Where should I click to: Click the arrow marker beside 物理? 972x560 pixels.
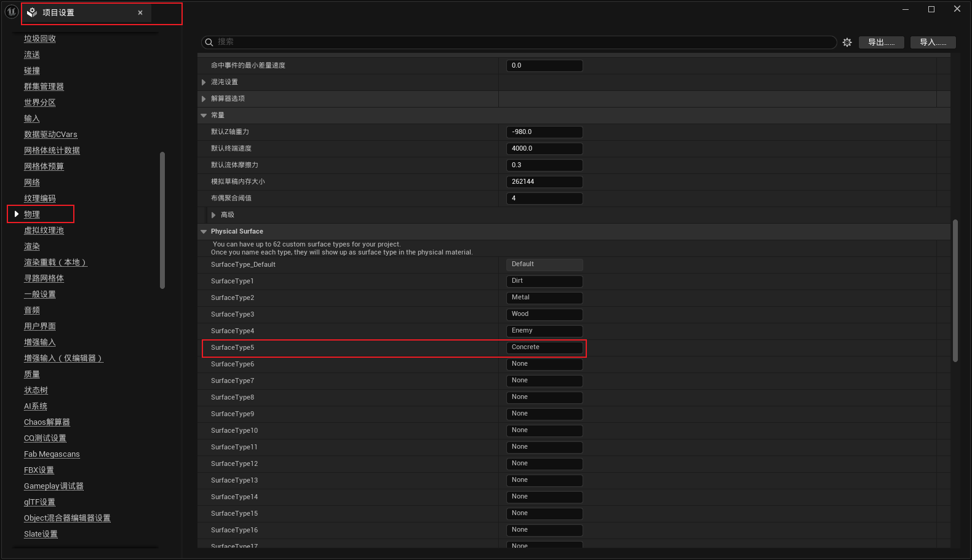(17, 214)
